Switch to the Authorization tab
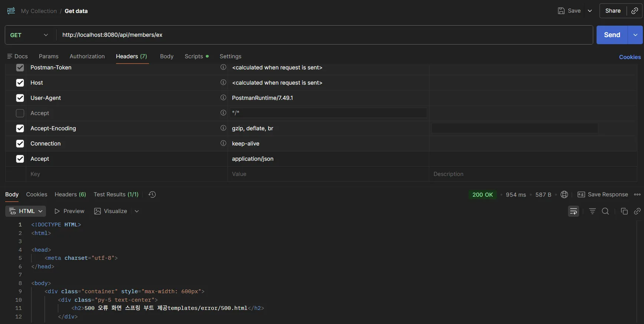Image resolution: width=644 pixels, height=324 pixels. coord(87,56)
